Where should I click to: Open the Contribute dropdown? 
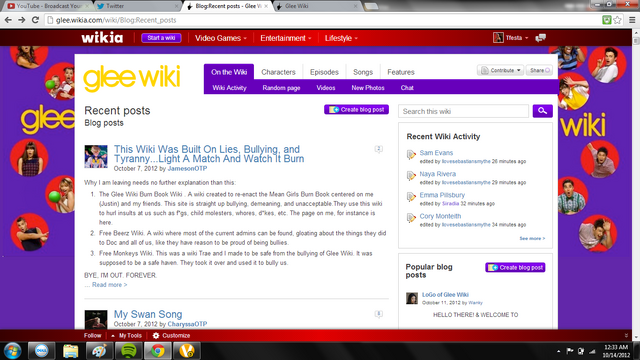(500, 70)
